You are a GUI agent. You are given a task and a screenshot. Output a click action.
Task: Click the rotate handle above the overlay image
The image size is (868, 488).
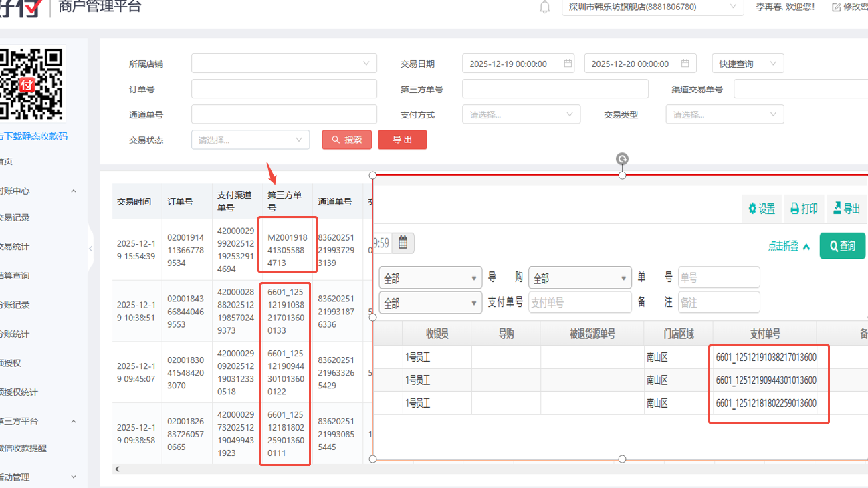(x=622, y=159)
